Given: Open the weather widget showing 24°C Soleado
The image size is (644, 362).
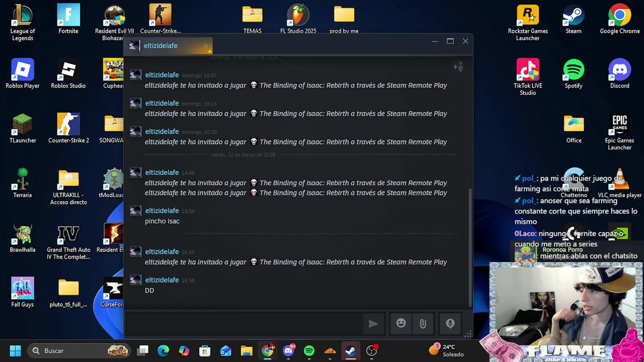Looking at the screenshot, I should pos(447,350).
